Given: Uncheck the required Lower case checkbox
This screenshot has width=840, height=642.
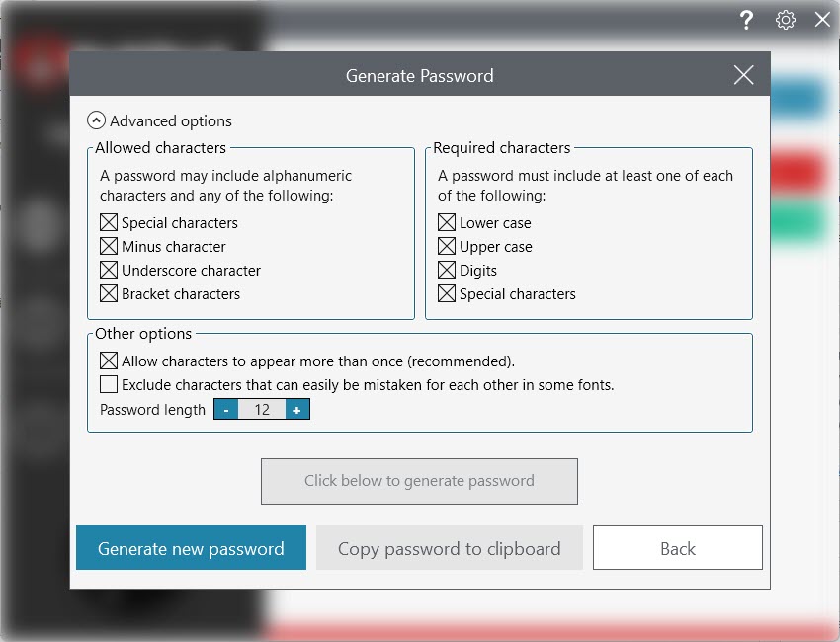Looking at the screenshot, I should point(447,223).
